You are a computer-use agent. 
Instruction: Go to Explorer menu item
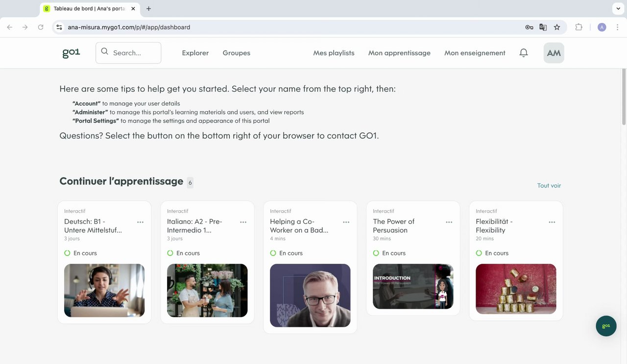195,53
